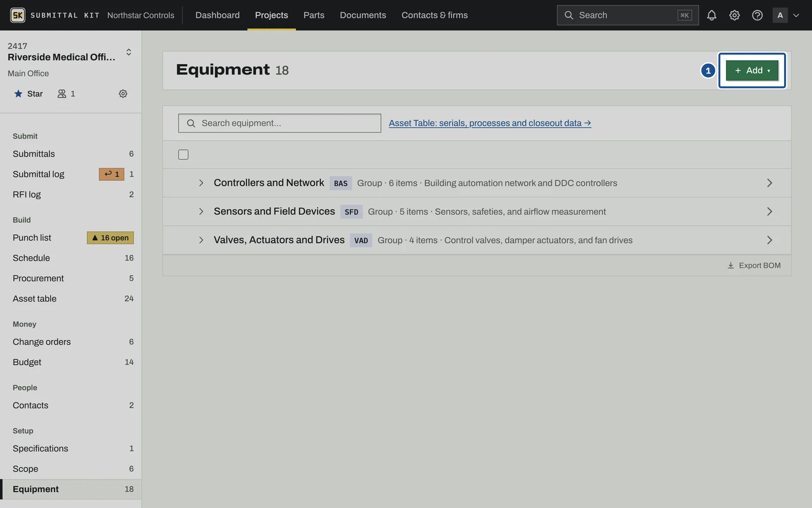Click Northstar Controls company name
This screenshot has height=508, width=812.
tap(141, 15)
